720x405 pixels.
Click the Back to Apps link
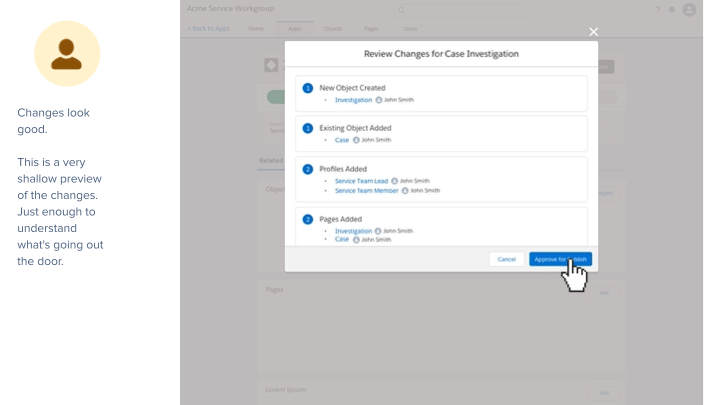point(209,29)
